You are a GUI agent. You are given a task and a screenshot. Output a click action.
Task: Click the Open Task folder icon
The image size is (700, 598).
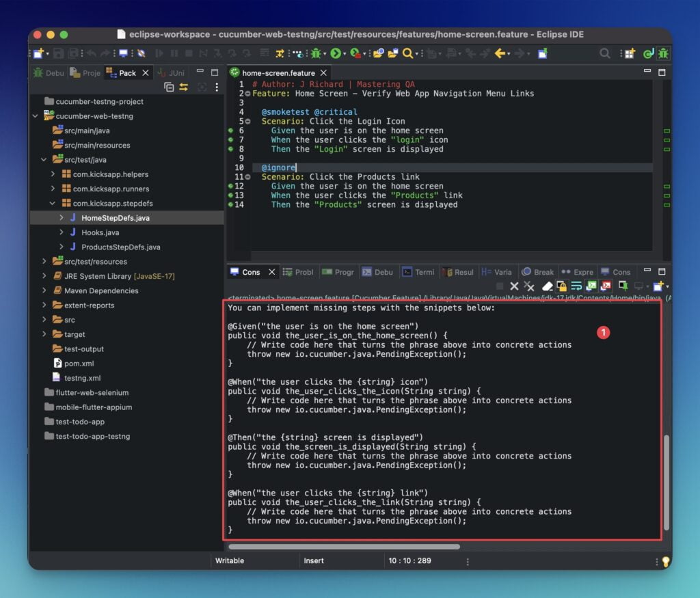(x=393, y=53)
